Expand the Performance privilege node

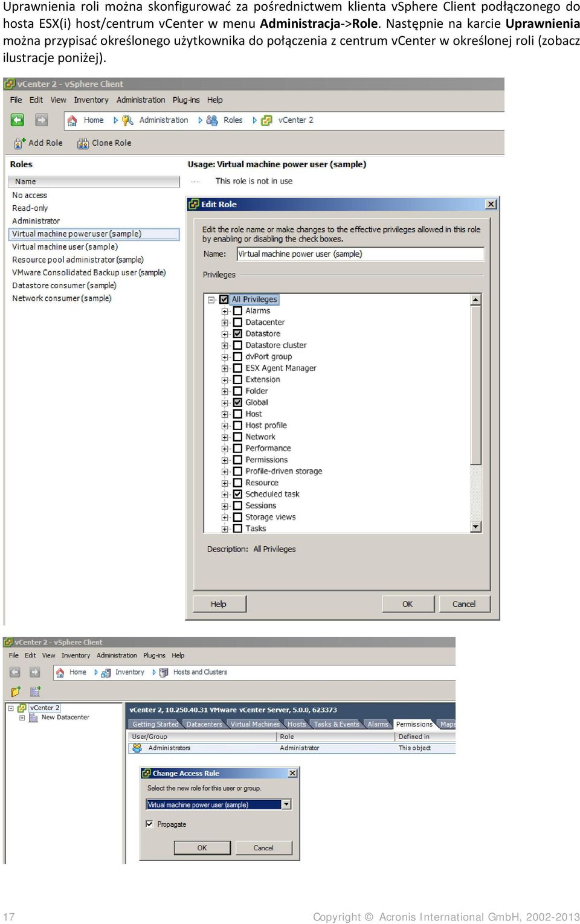coord(225,449)
